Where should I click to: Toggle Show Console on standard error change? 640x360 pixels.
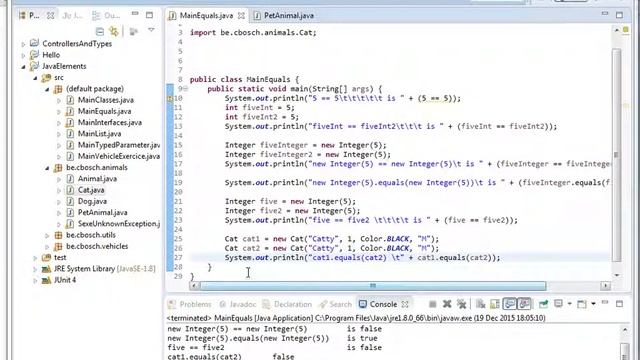(524, 304)
